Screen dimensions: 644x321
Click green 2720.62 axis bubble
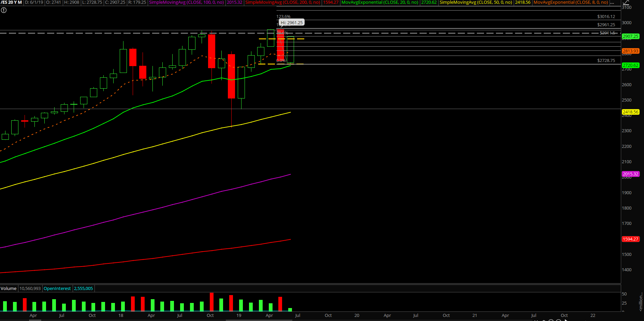631,65
